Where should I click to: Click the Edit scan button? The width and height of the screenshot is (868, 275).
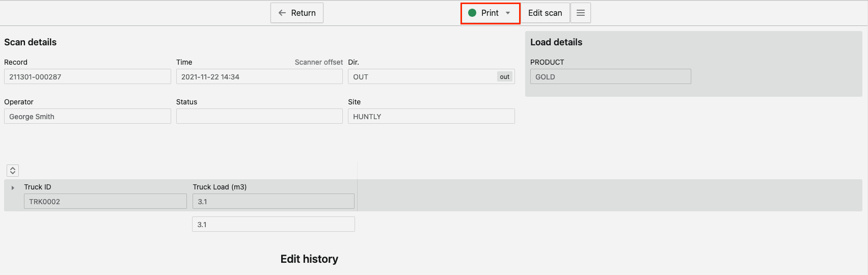545,13
